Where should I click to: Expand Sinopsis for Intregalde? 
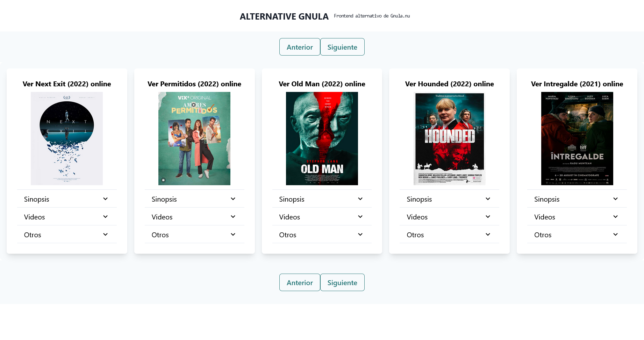(x=577, y=199)
